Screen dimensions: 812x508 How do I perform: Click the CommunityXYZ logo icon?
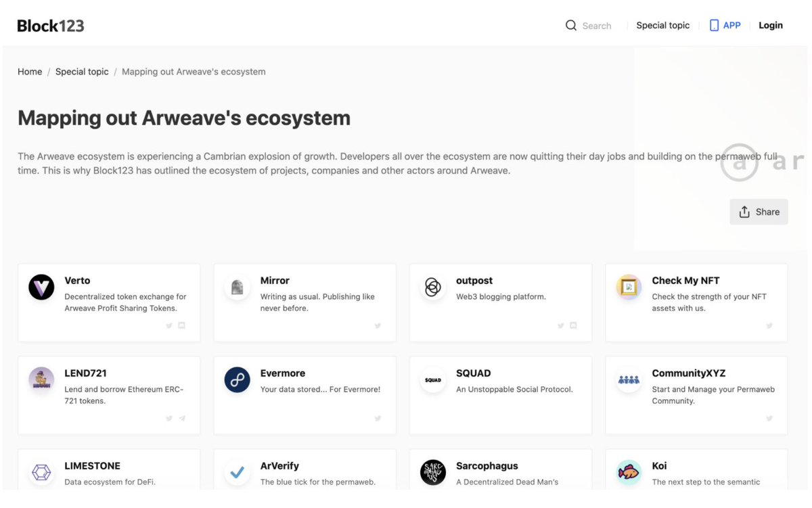pyautogui.click(x=629, y=380)
